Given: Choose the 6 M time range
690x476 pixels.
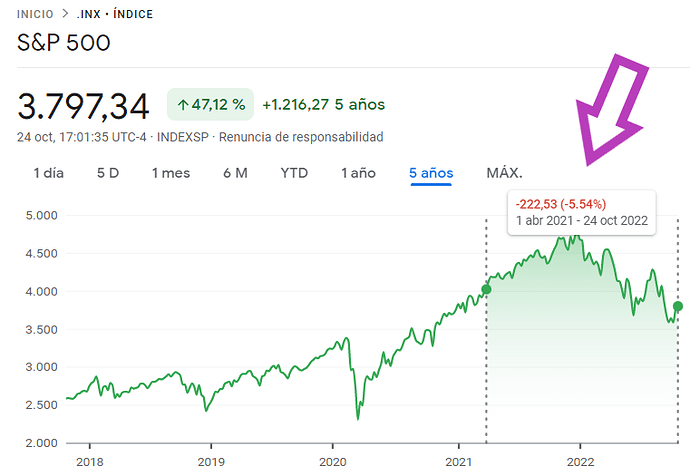Looking at the screenshot, I should [235, 173].
